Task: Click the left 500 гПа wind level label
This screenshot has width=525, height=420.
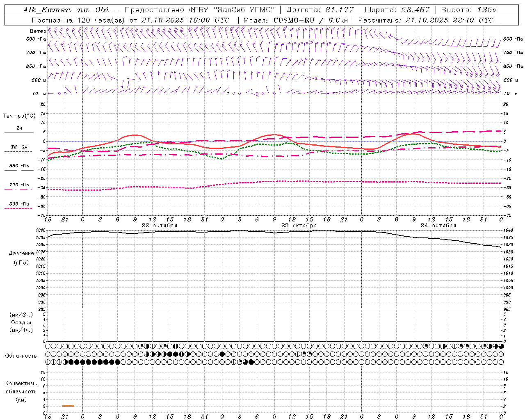Action: click(x=36, y=39)
